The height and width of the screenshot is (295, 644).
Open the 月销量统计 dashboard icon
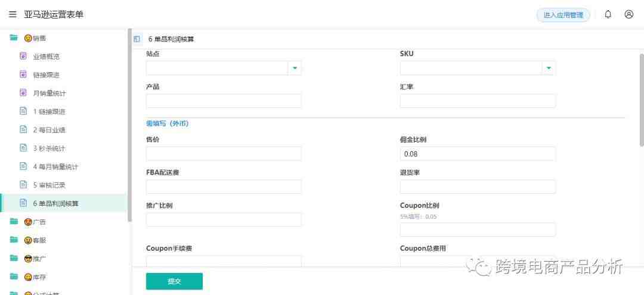coord(23,93)
